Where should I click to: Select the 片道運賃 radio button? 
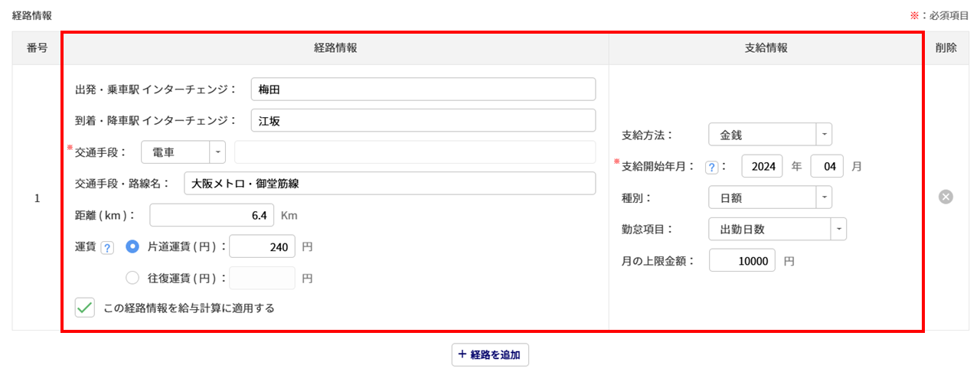point(132,246)
